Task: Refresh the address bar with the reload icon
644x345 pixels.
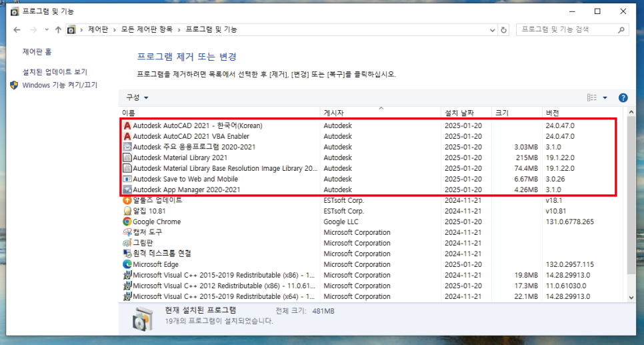Action: 503,30
